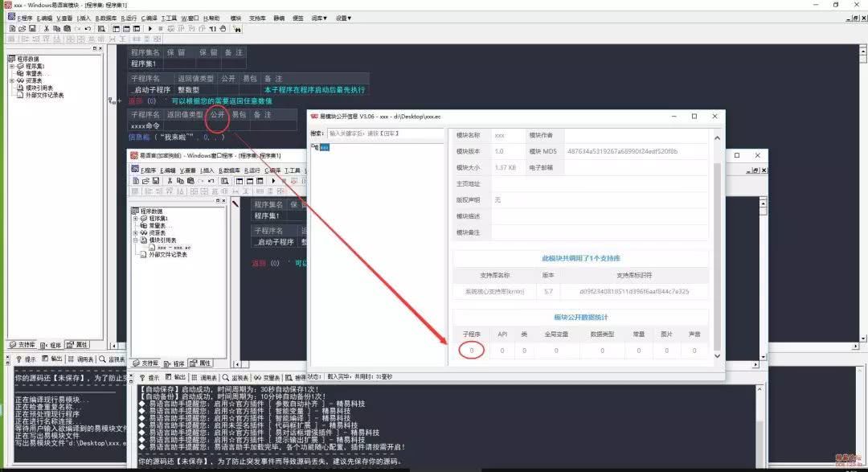The image size is (868, 472).
Task: Switch to the 支持库 tab at bottom left
Action: tap(22, 345)
